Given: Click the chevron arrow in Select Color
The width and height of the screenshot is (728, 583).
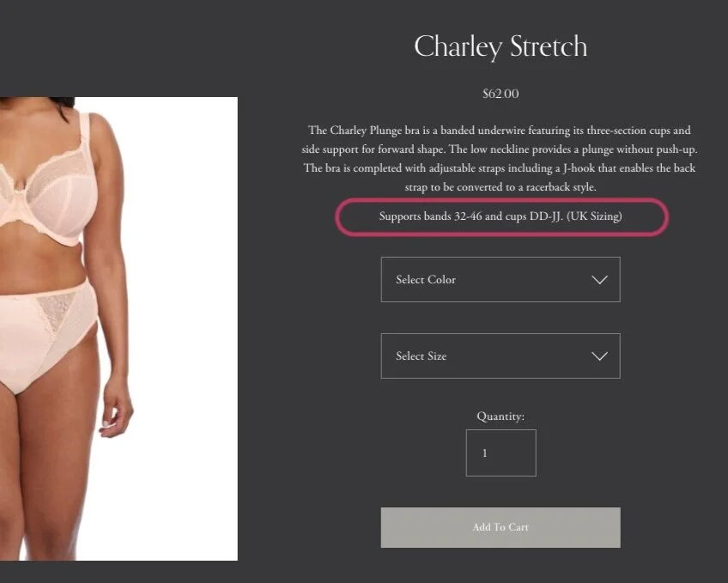Looking at the screenshot, I should 599,280.
